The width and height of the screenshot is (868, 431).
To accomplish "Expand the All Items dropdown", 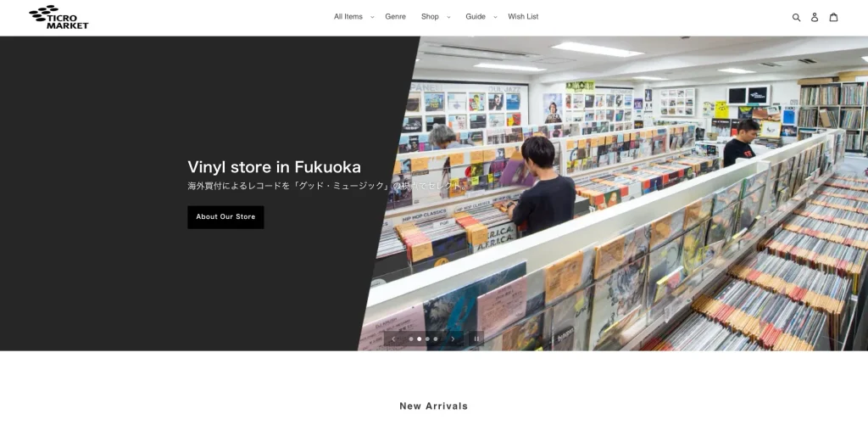I will 353,17.
